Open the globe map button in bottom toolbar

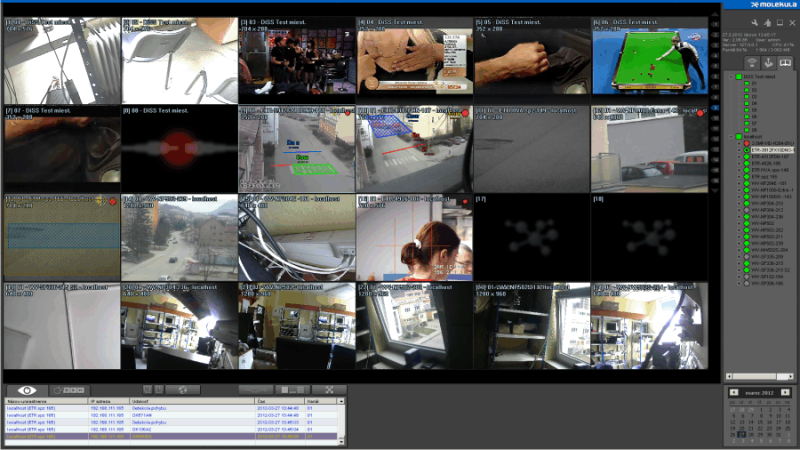(182, 389)
